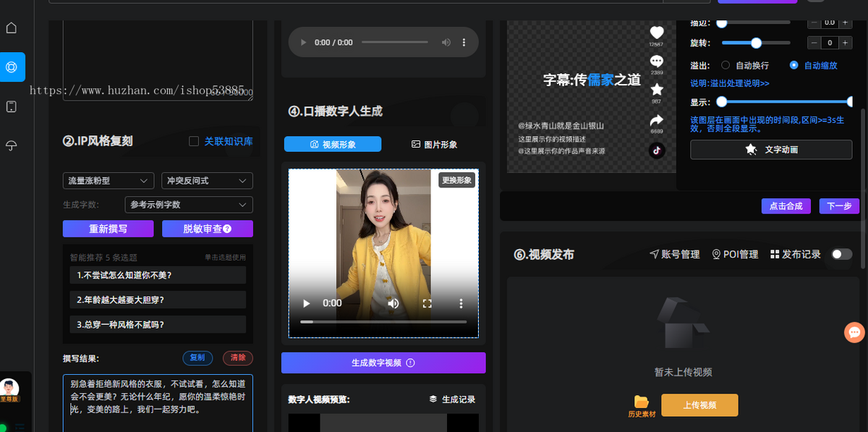Open 发布记录 publish records
Image resolution: width=868 pixels, height=432 pixels.
click(x=796, y=254)
